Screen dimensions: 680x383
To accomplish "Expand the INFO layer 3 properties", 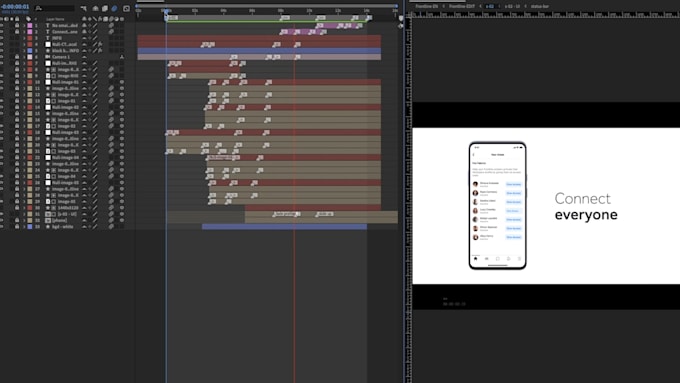I will (24, 38).
